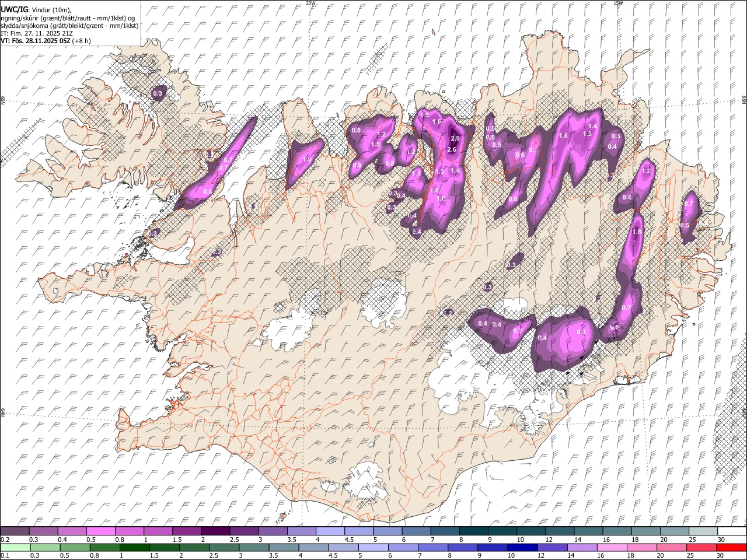Select the dark teal swatch labeled 8 in upper scale

[x=473, y=531]
